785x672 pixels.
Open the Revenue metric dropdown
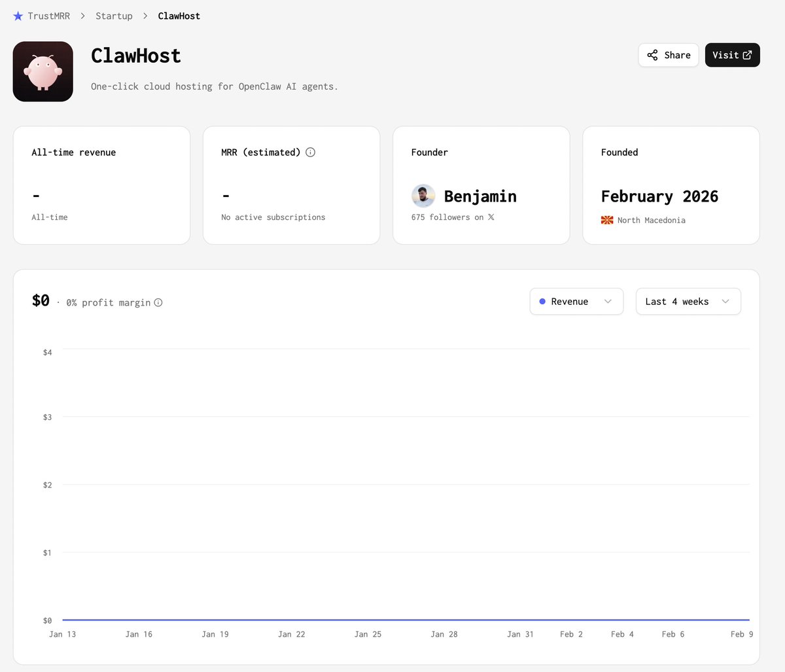click(x=576, y=302)
